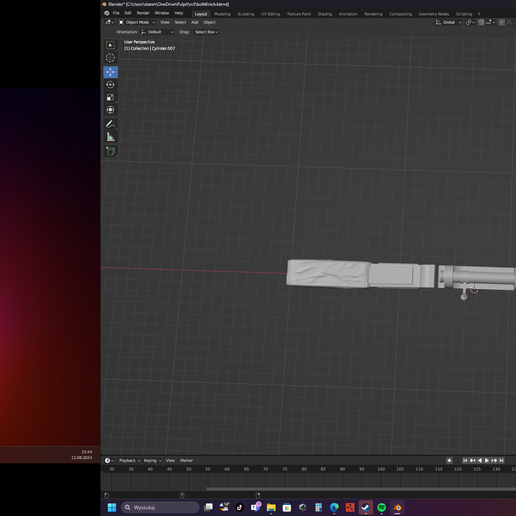Open File Explorer from the taskbar
This screenshot has width=516, height=516.
pyautogui.click(x=271, y=508)
